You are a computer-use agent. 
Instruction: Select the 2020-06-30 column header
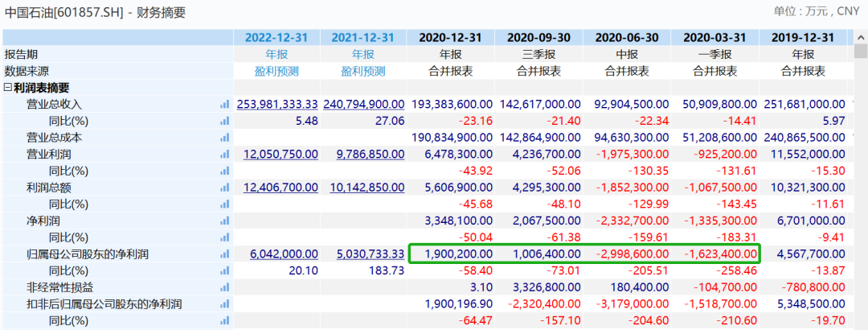click(627, 38)
